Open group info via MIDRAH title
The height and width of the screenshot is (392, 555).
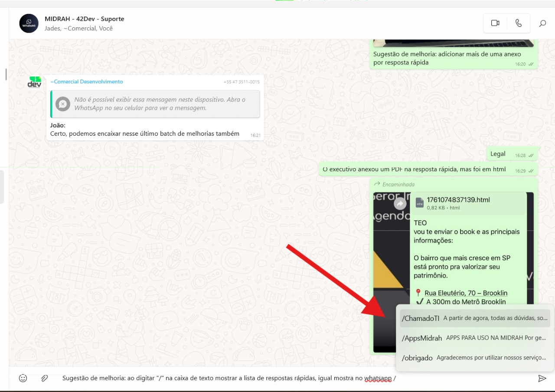point(84,19)
